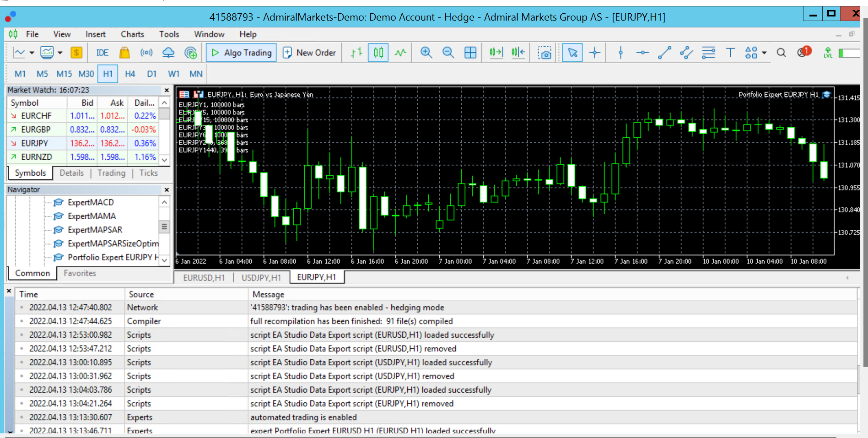This screenshot has width=868, height=438.
Task: Expand the profiles dropdown arrow
Action: pos(60,53)
